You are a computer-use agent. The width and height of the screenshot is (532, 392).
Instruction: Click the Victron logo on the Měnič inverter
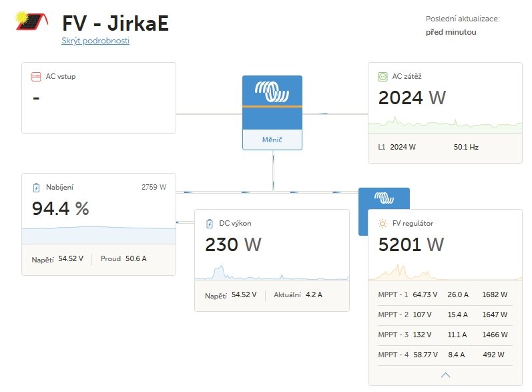pyautogui.click(x=272, y=91)
